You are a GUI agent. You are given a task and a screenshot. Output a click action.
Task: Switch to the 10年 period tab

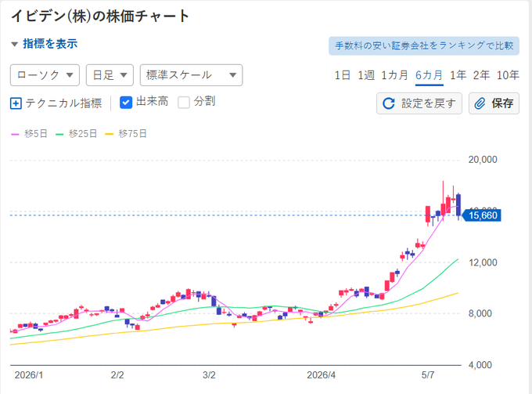click(x=508, y=75)
